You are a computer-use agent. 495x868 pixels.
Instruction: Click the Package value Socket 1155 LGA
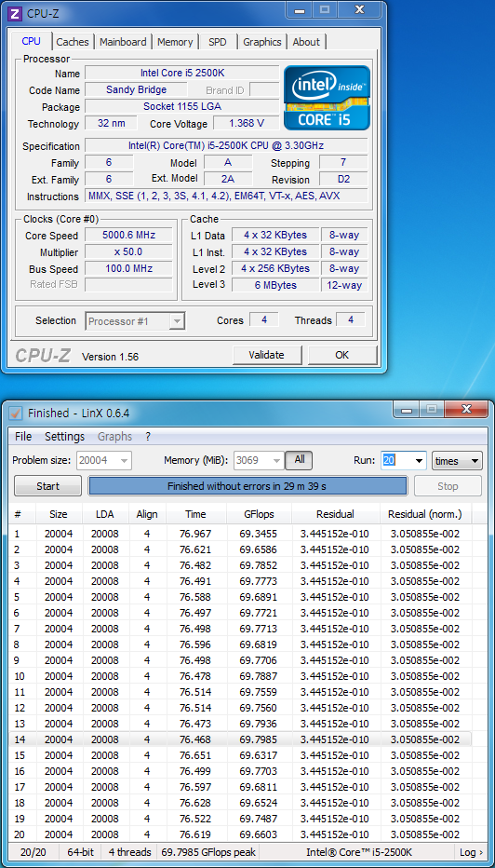[182, 106]
